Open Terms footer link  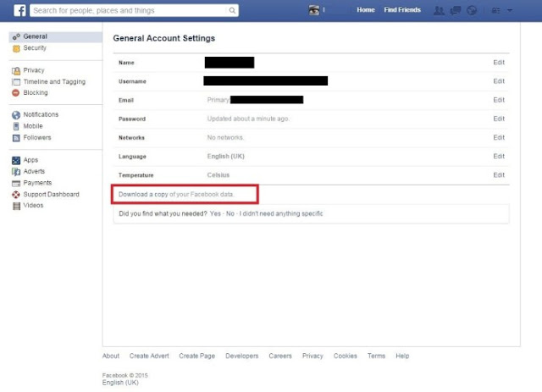[x=376, y=356]
